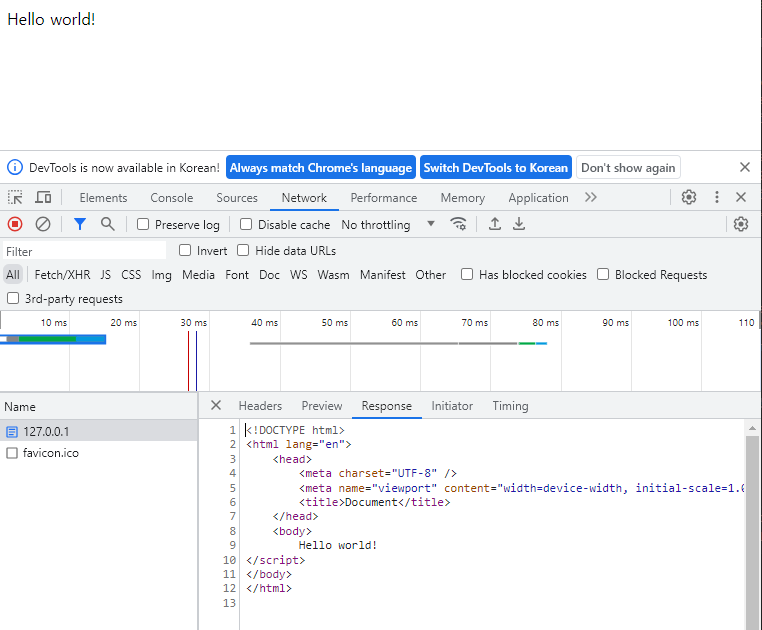Screen dimensions: 762x630
Task: Check Blocked Requests option
Action: click(603, 274)
